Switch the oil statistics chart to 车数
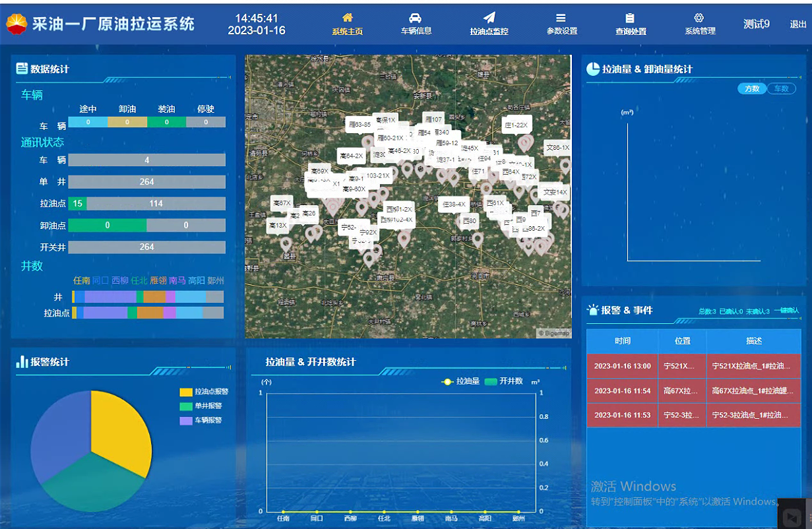This screenshot has height=529, width=812. pos(781,89)
